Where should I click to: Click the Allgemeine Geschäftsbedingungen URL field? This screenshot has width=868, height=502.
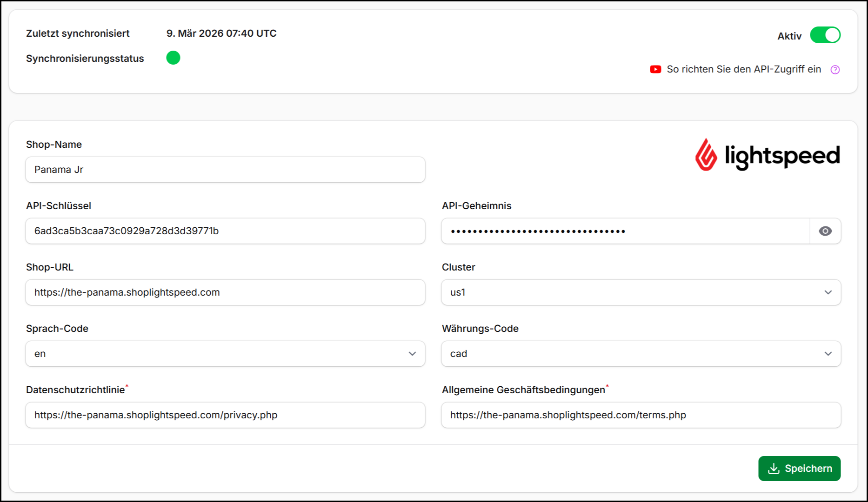[x=641, y=415]
